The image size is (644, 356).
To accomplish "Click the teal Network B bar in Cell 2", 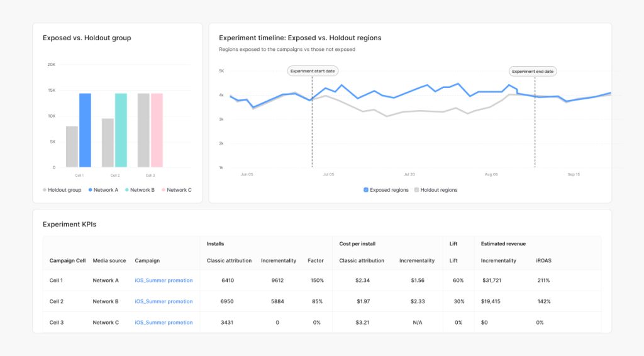I will [x=121, y=130].
